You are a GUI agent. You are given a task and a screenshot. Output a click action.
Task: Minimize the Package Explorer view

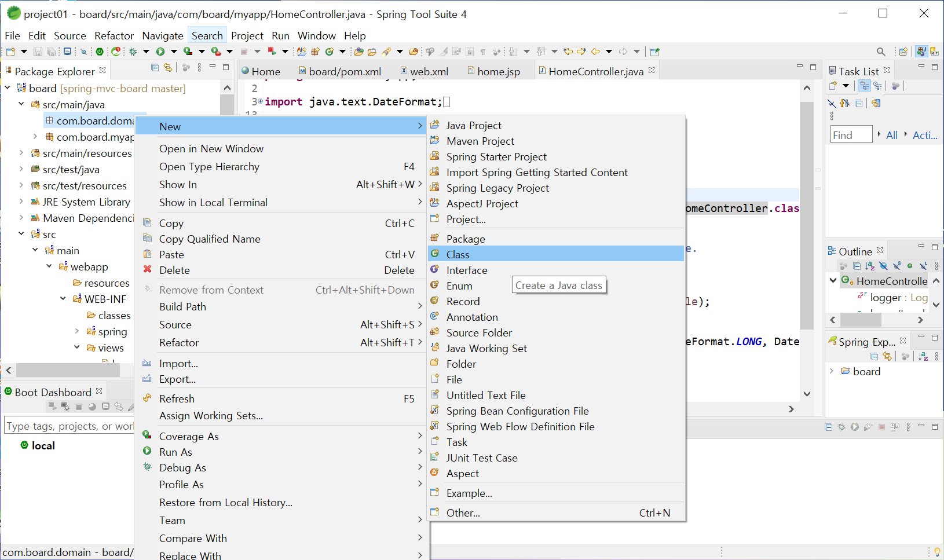[213, 67]
